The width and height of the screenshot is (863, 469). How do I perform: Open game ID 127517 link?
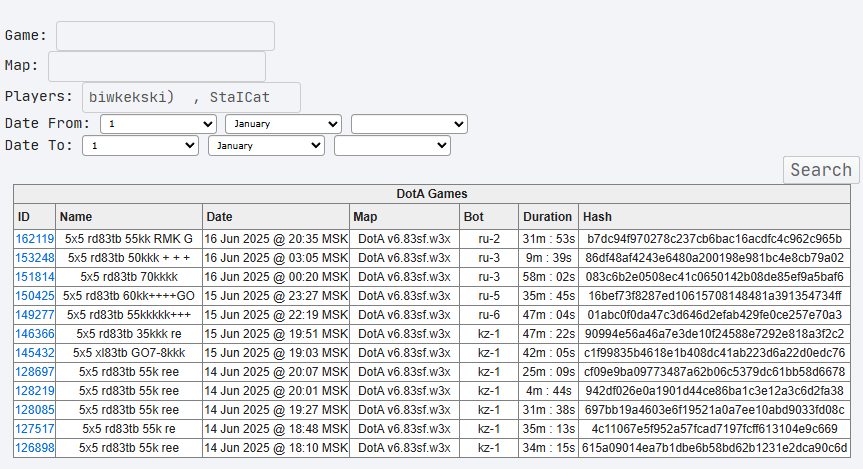(35, 429)
